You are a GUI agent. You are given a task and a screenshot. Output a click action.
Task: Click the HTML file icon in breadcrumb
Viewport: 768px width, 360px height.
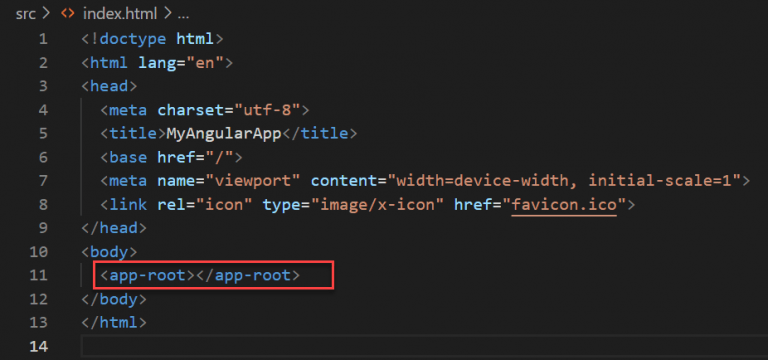pyautogui.click(x=67, y=14)
